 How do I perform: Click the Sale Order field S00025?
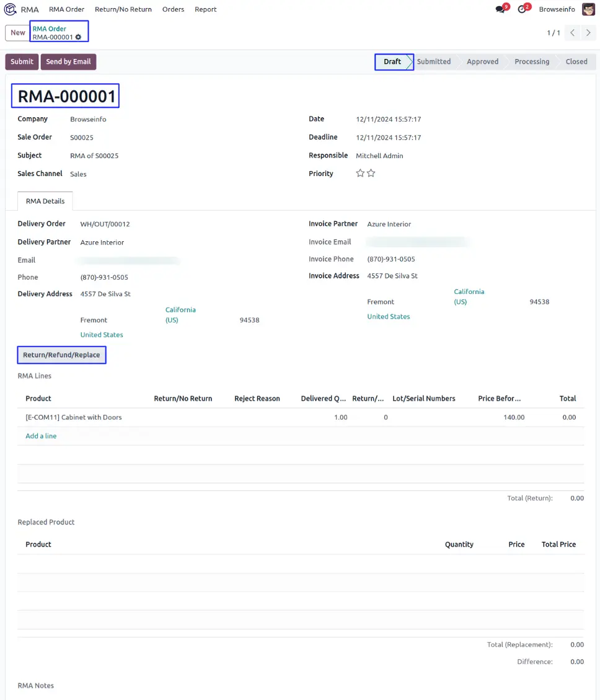click(x=82, y=138)
